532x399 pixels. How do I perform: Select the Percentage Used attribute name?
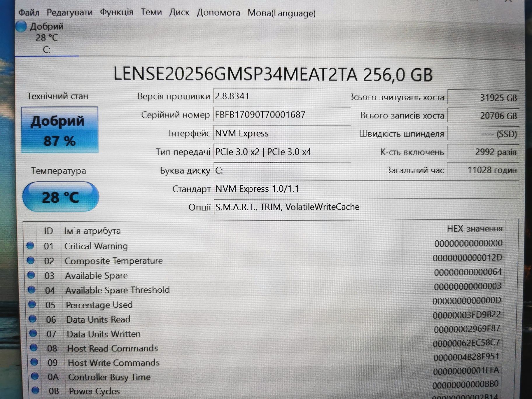click(99, 305)
